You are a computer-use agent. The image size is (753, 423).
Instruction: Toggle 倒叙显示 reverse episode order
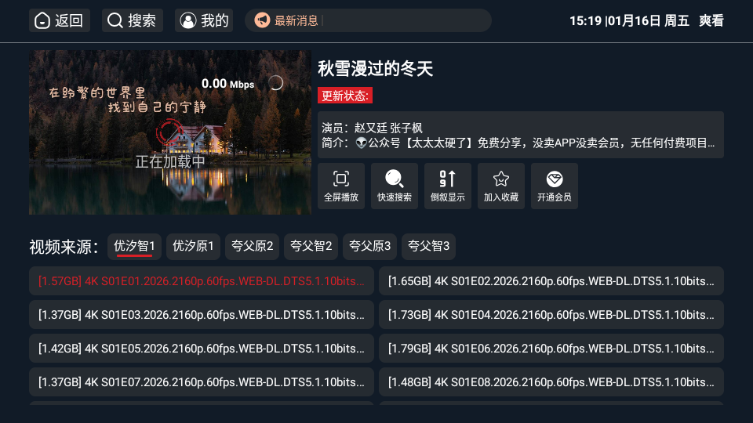[x=448, y=186]
